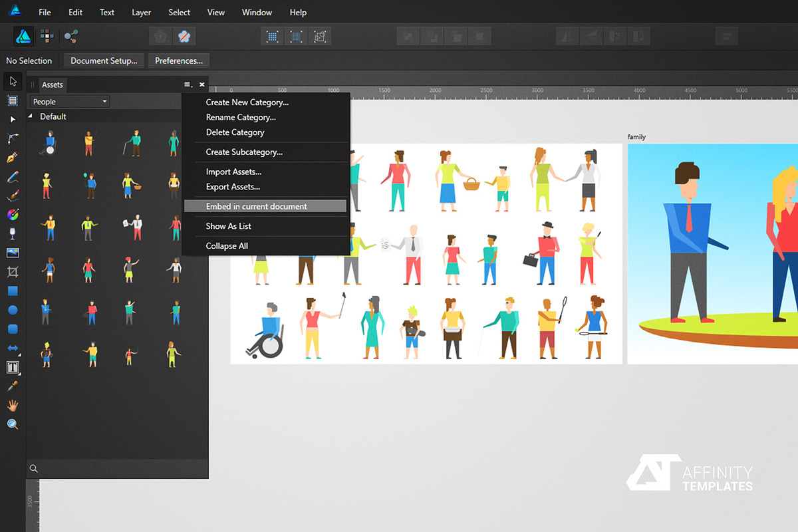Click the assets search field
The height and width of the screenshot is (532, 798).
pyautogui.click(x=116, y=468)
